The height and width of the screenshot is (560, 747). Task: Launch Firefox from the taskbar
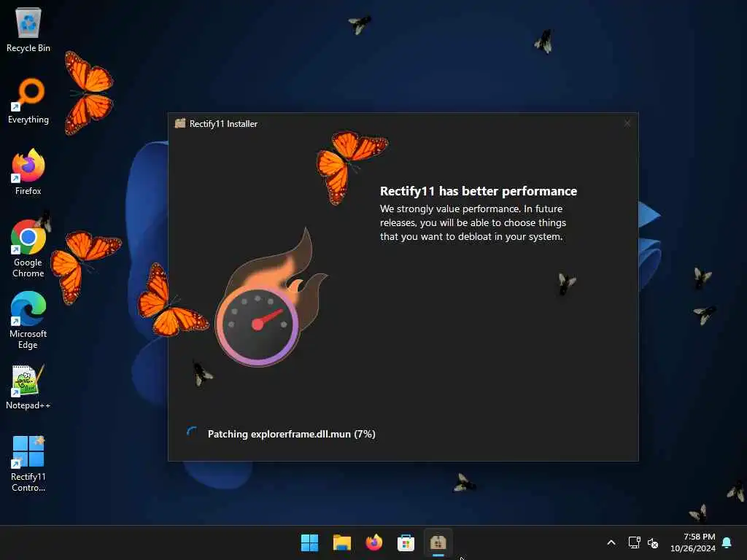click(374, 542)
